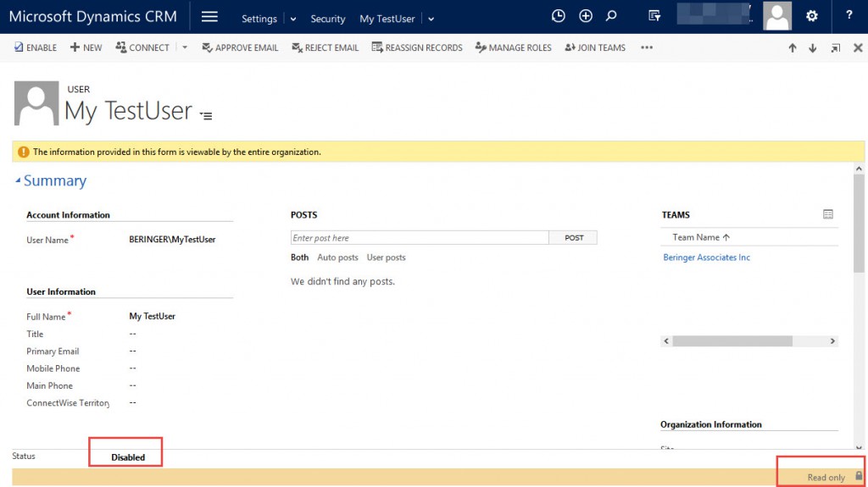This screenshot has height=487, width=868.
Task: Expand the CONNECT dropdown arrow
Action: click(185, 47)
